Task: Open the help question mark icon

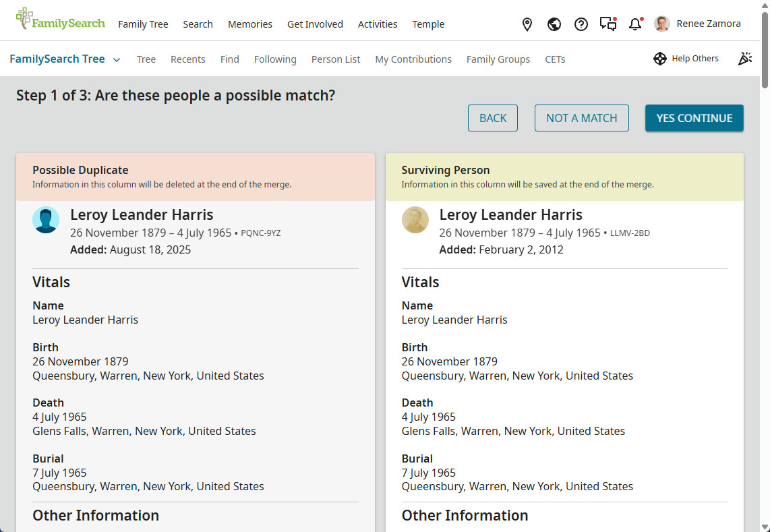Action: click(581, 24)
